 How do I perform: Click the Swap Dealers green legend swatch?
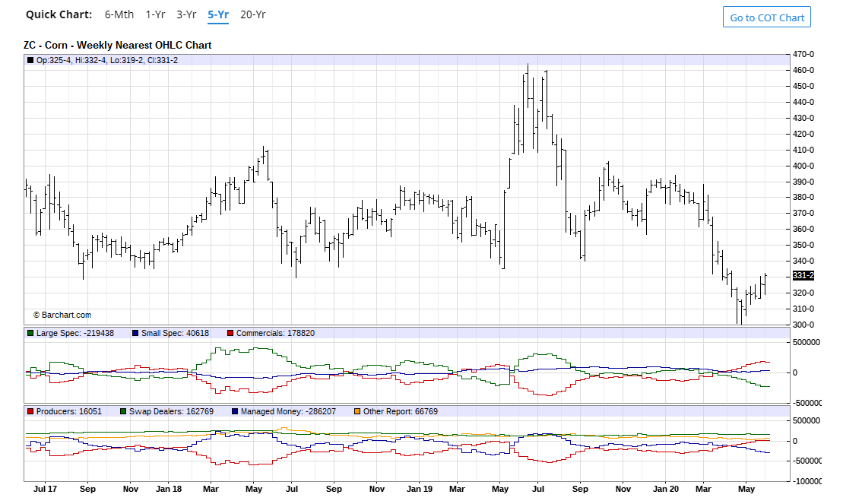click(x=123, y=411)
